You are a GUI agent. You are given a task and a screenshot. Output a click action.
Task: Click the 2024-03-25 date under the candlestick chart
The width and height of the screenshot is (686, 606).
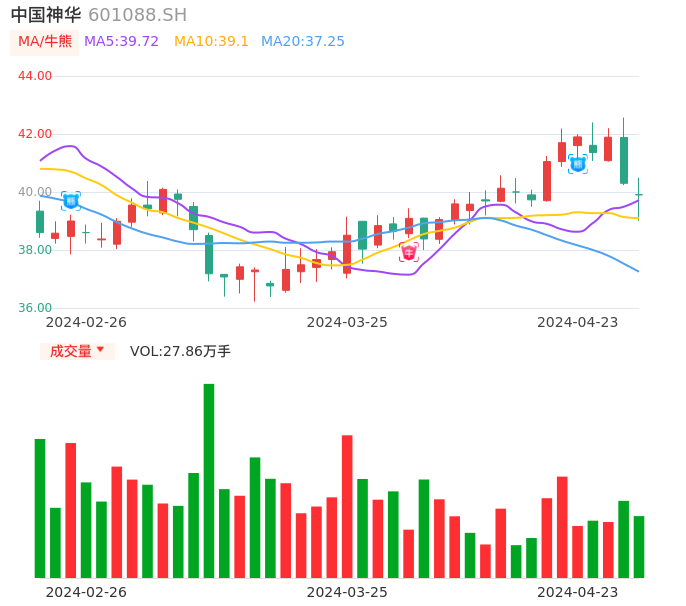click(x=347, y=322)
